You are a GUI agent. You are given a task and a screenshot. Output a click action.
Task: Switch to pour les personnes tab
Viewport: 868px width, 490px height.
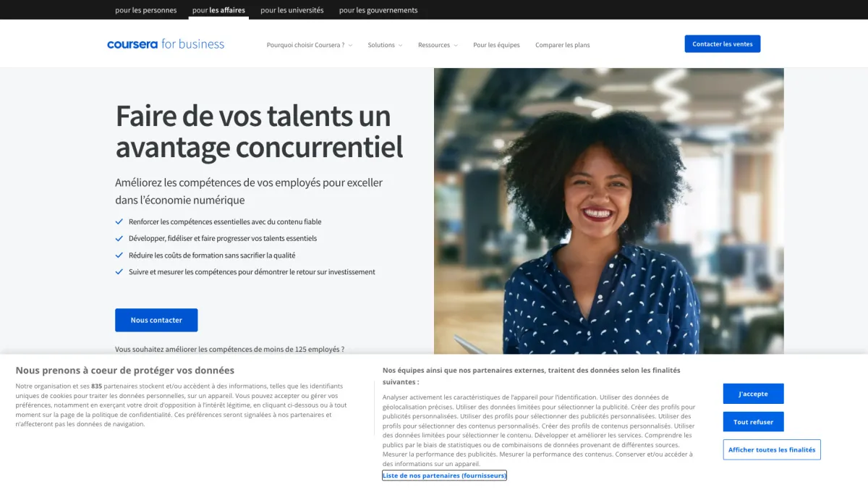[145, 10]
